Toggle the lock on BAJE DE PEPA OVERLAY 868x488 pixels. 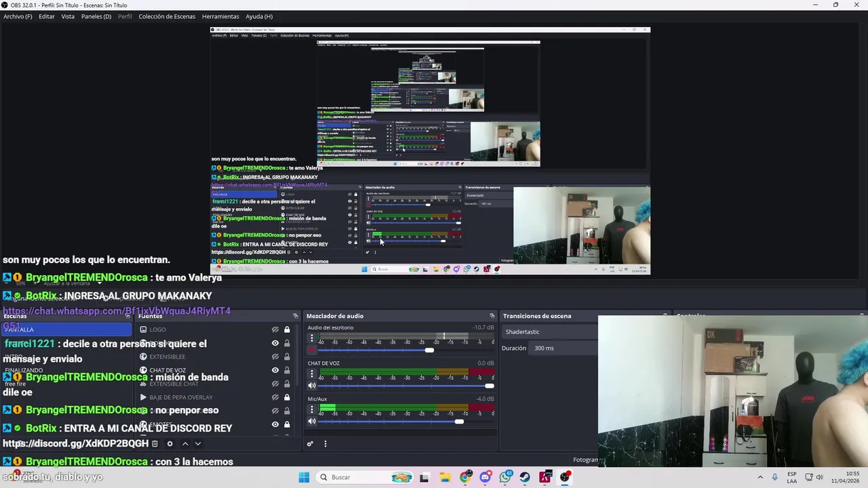pyautogui.click(x=287, y=397)
